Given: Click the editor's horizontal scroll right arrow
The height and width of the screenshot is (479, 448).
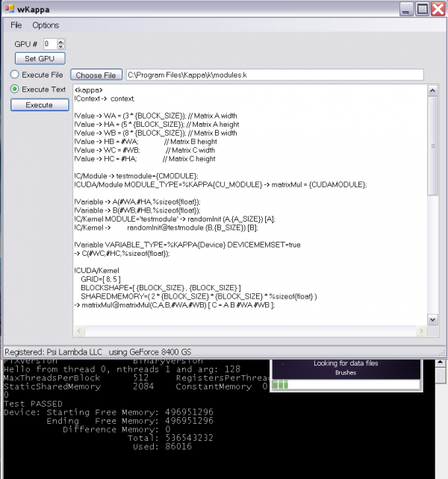Looking at the screenshot, I should pyautogui.click(x=421, y=331).
